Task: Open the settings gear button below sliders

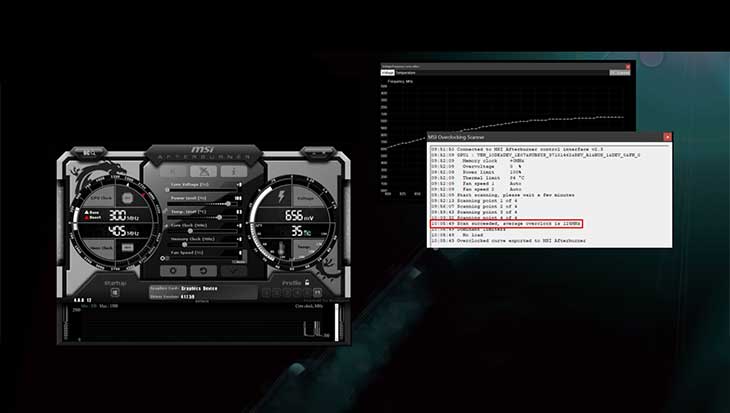Action: click(173, 270)
